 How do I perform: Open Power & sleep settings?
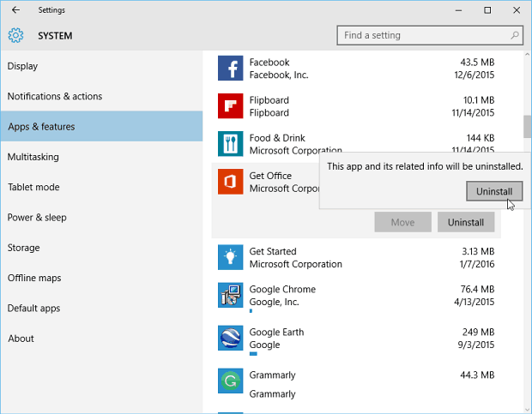(x=102, y=217)
